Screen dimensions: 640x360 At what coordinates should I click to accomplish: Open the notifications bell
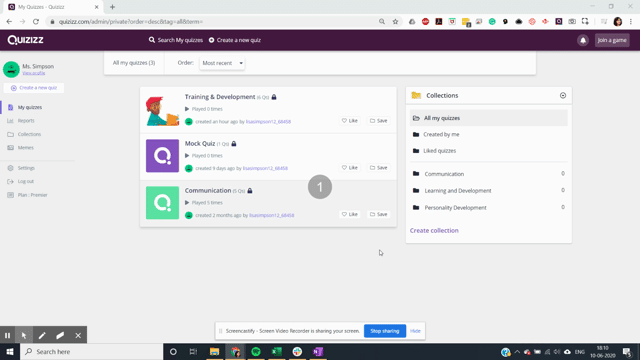[583, 40]
